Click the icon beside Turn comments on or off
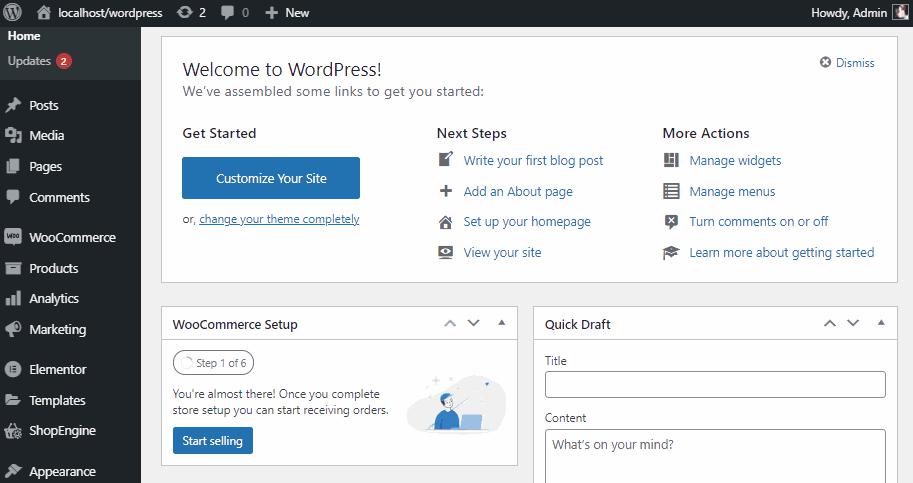 pos(671,222)
